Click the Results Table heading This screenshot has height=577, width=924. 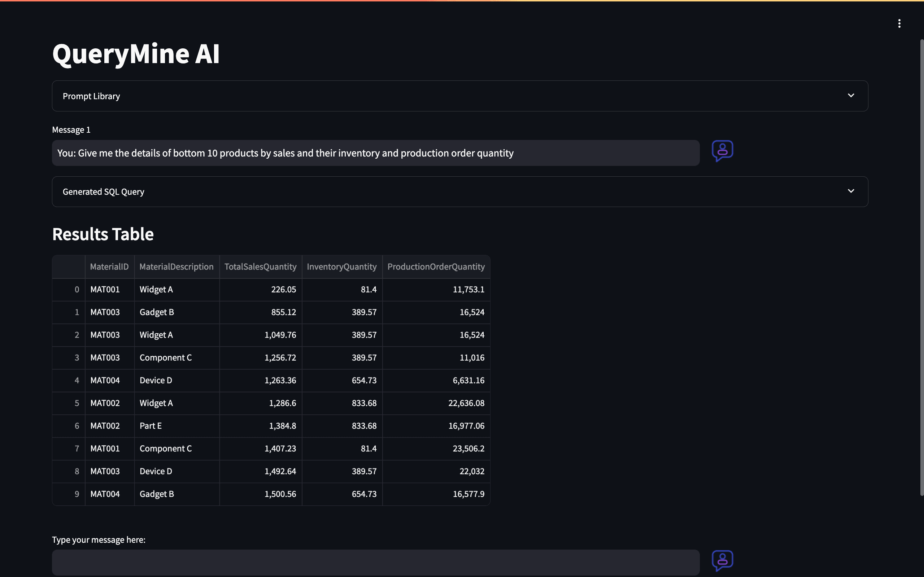click(x=103, y=234)
